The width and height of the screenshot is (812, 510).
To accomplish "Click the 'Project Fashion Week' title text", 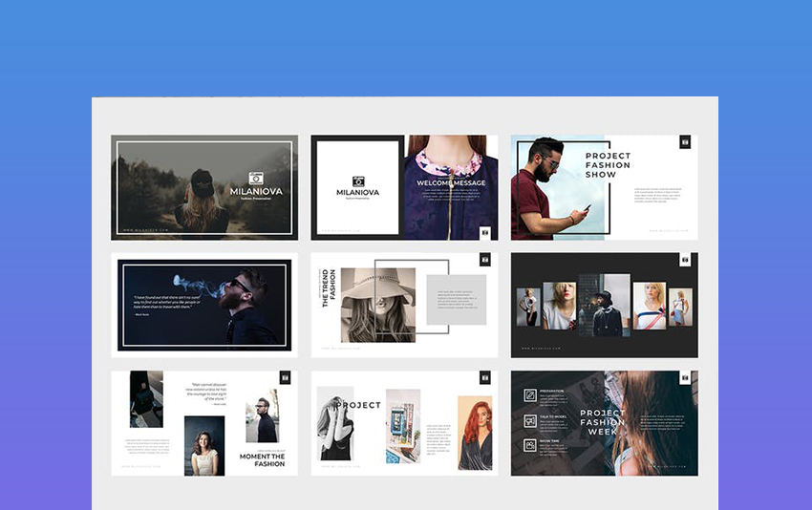I will coord(603,422).
